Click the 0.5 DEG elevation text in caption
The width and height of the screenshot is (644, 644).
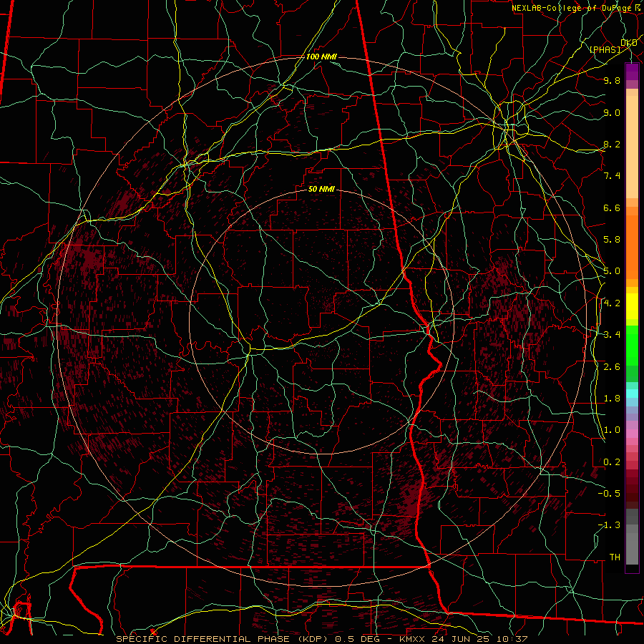pos(357,639)
